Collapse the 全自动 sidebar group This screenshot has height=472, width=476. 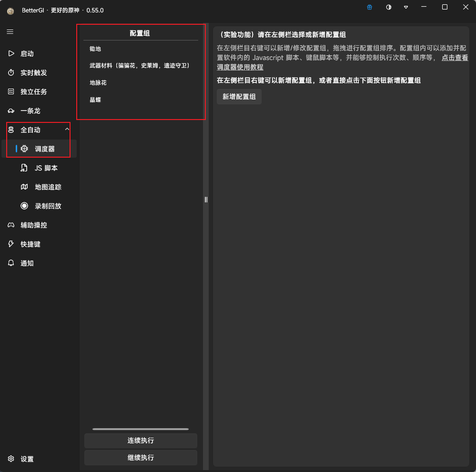click(67, 130)
